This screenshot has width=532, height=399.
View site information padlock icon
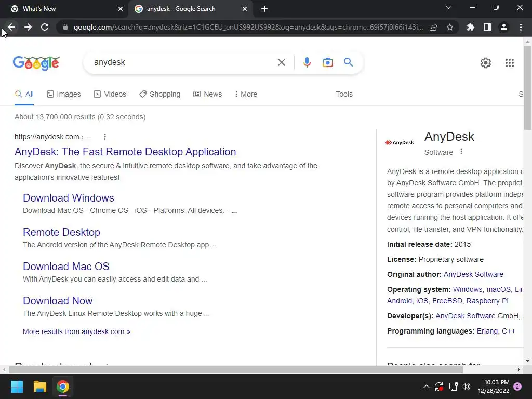coord(65,27)
